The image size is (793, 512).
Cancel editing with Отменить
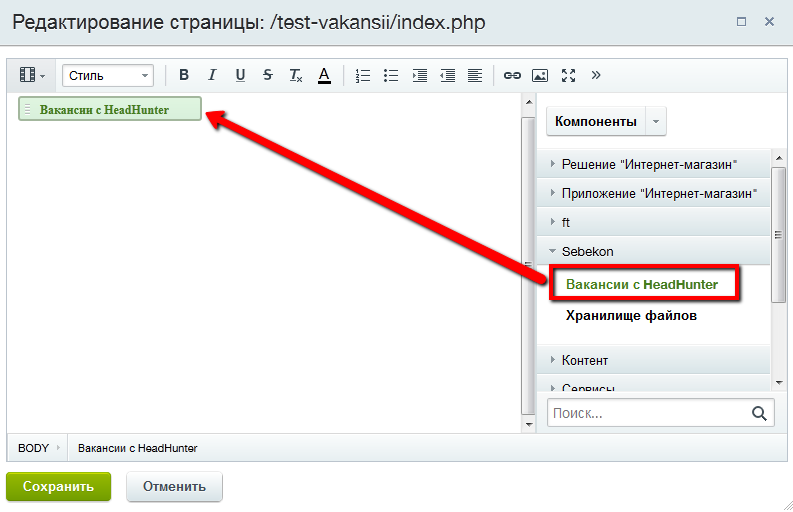coord(174,486)
